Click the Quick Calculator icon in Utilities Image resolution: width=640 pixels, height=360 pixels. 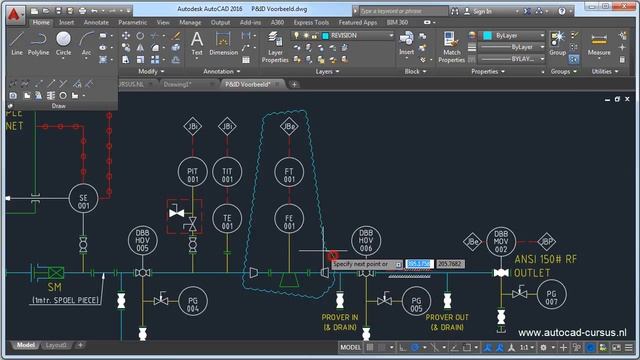[622, 60]
